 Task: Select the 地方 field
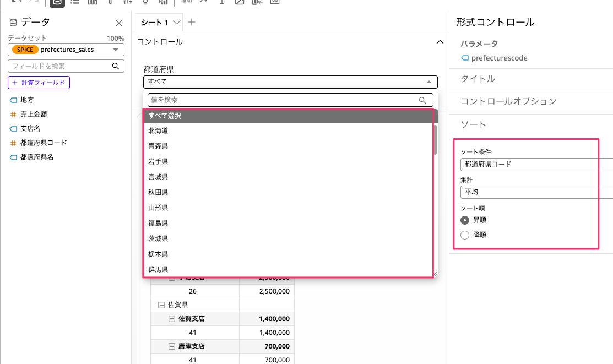[x=27, y=100]
